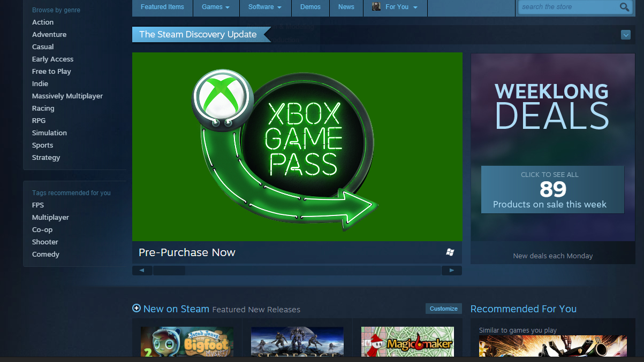
Task: Open the News tab
Action: tap(346, 7)
